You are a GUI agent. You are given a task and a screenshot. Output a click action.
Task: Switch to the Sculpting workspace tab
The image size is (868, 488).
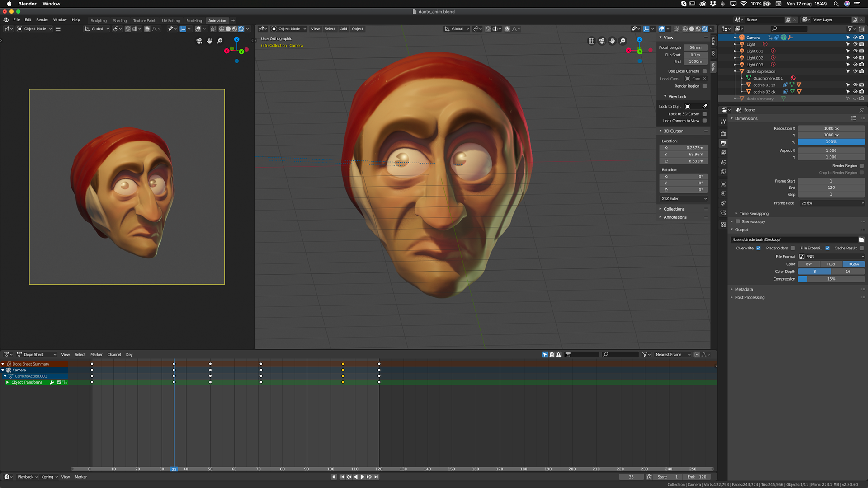(x=99, y=21)
